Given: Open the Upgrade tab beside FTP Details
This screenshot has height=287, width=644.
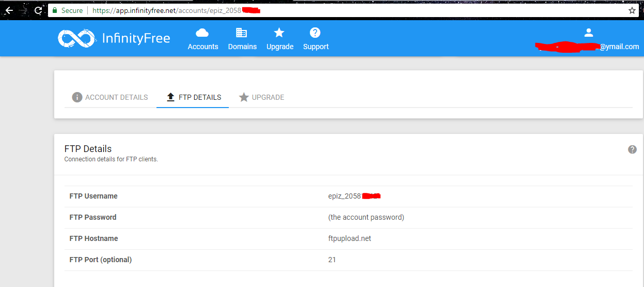Looking at the screenshot, I should click(261, 97).
